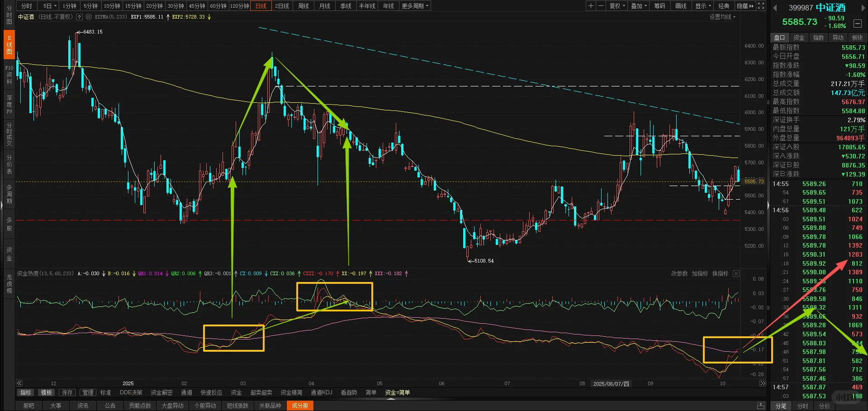Open the 大盘异动 bottom tab
The width and height of the screenshot is (868, 411).
(172, 406)
